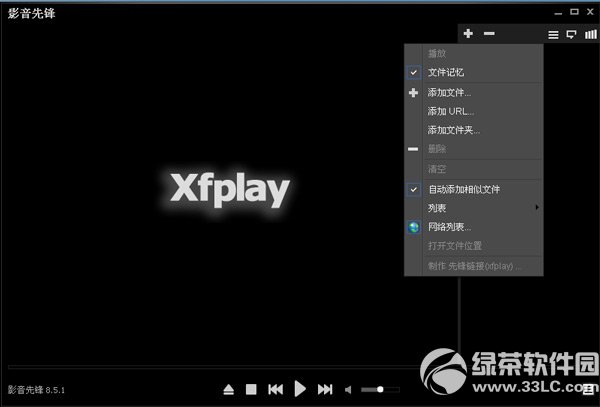Mute audio with the speaker icon
This screenshot has height=407, width=600.
[348, 389]
